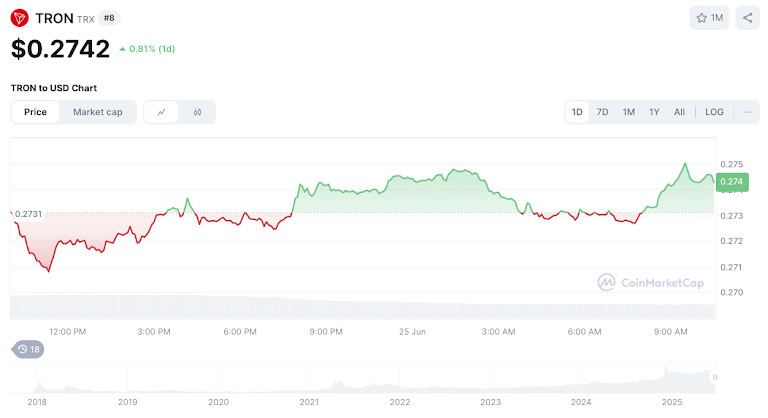Click 2021 on the overview timeline
Screen dimensions: 768x418
point(309,402)
